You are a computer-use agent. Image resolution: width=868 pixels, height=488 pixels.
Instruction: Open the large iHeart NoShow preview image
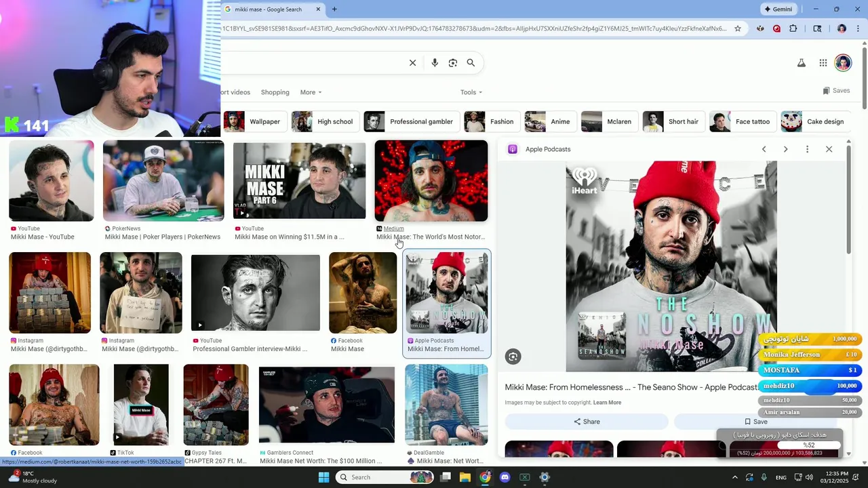click(x=671, y=266)
